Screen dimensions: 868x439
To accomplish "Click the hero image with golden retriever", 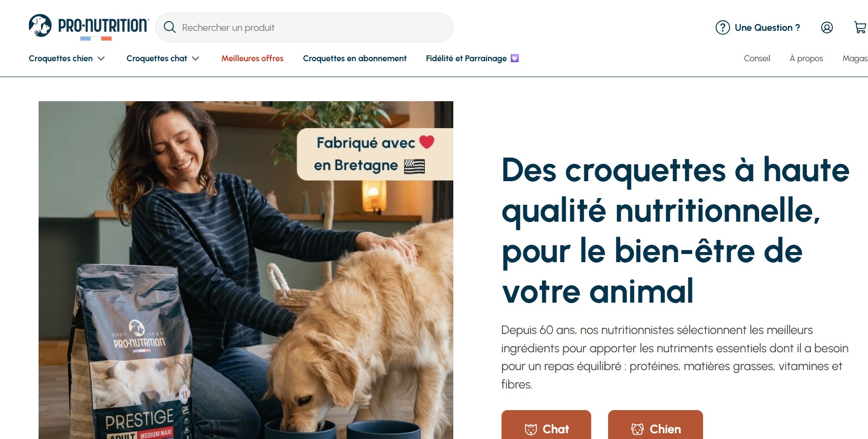I will 246,270.
